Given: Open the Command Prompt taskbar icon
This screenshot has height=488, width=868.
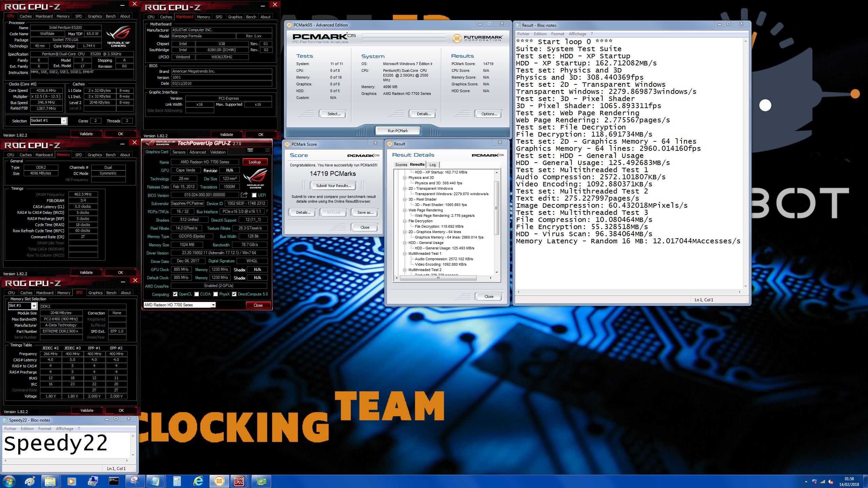Looking at the screenshot, I should tap(114, 481).
